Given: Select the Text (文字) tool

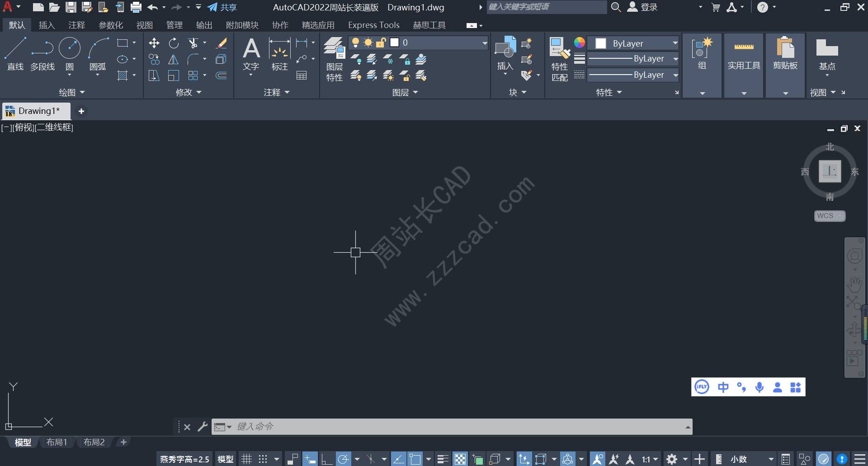Looking at the screenshot, I should tap(251, 54).
